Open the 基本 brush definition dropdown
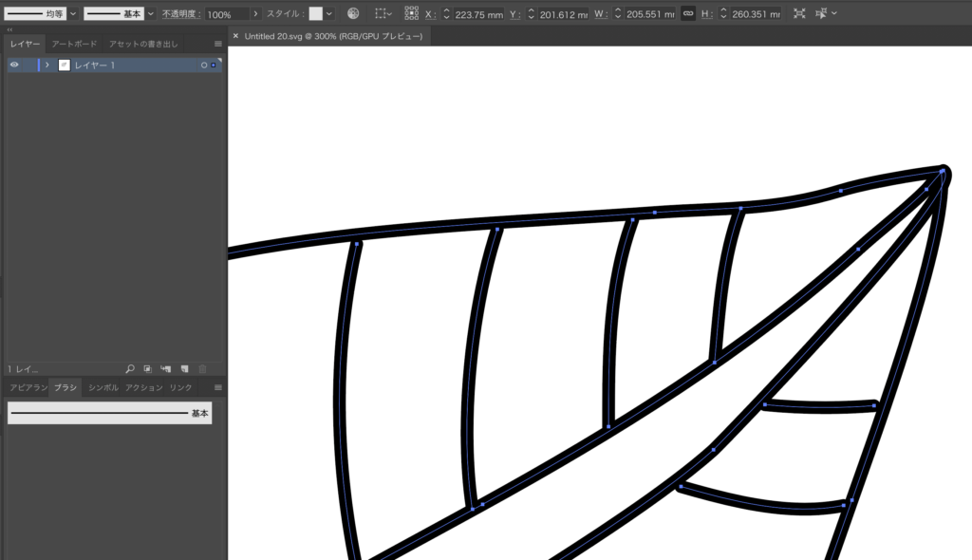Image resolution: width=972 pixels, height=560 pixels. click(151, 14)
